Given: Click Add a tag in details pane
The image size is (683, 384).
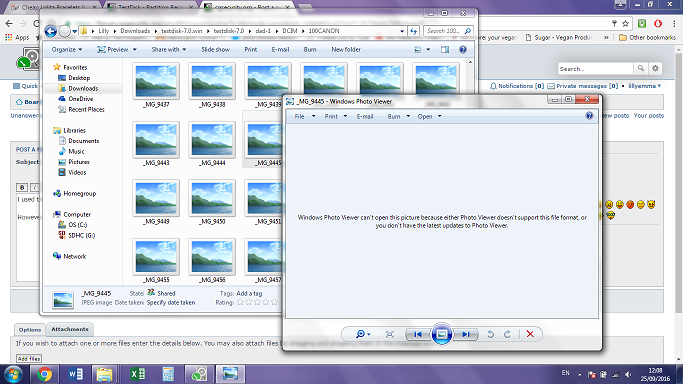Looking at the screenshot, I should pos(249,293).
